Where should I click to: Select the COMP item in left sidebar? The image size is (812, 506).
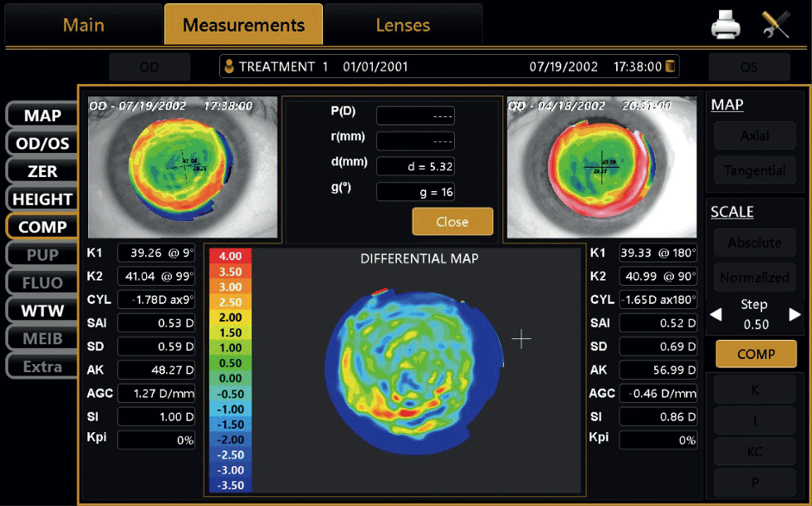42,227
